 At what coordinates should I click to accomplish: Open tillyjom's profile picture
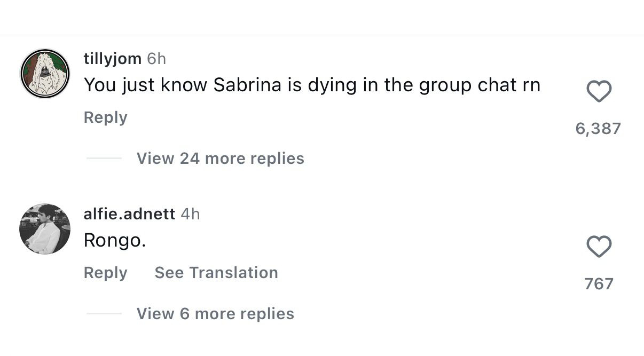pyautogui.click(x=45, y=74)
